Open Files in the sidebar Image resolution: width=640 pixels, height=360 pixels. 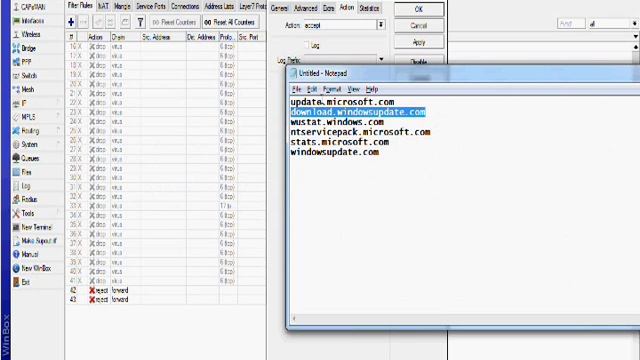coord(22,172)
